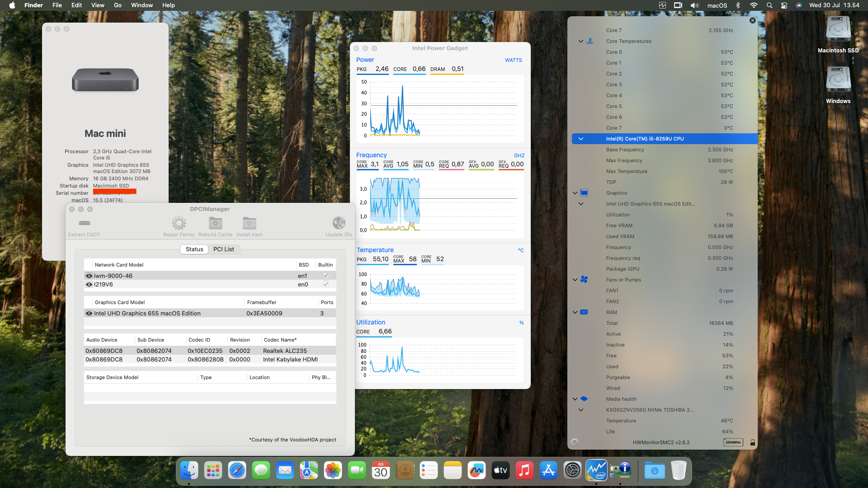Switch to the PCI List tab
The height and width of the screenshot is (488, 868).
click(224, 249)
